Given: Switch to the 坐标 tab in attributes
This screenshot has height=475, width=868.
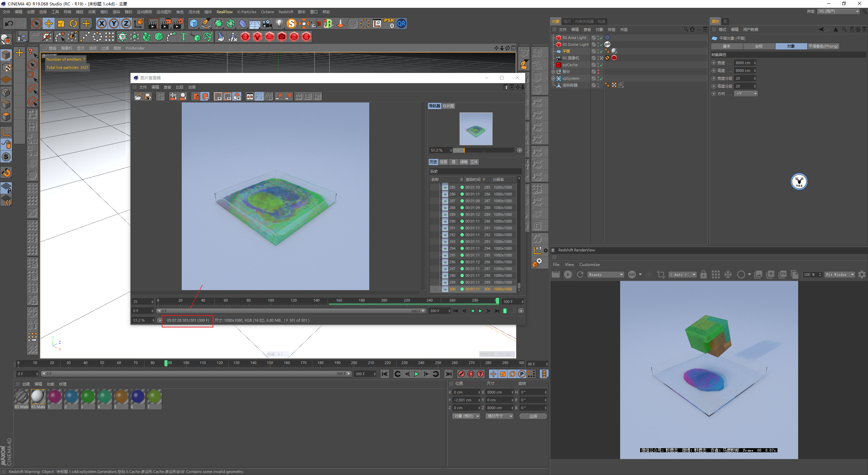Looking at the screenshot, I should tap(758, 46).
